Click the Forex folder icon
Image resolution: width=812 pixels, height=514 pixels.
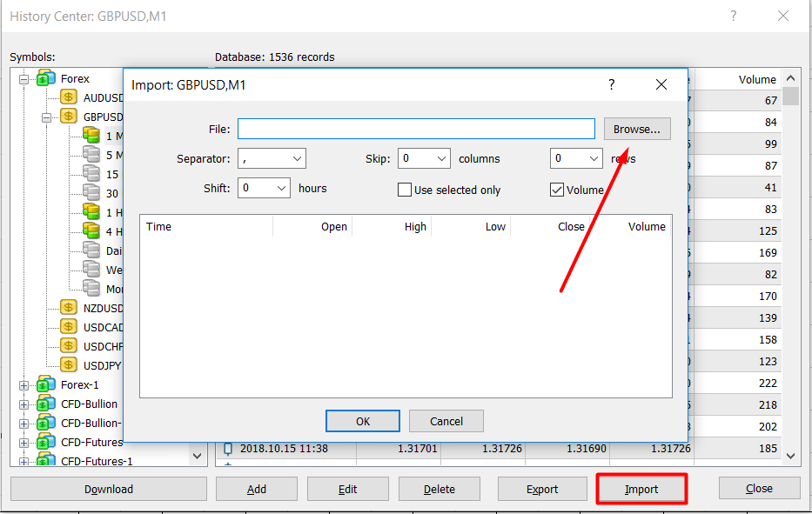pos(46,79)
